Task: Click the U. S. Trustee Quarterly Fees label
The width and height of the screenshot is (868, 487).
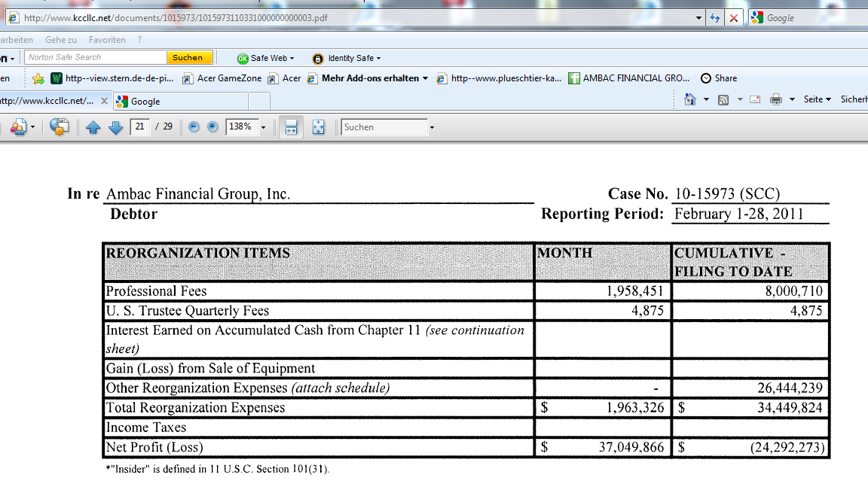Action: (x=187, y=311)
